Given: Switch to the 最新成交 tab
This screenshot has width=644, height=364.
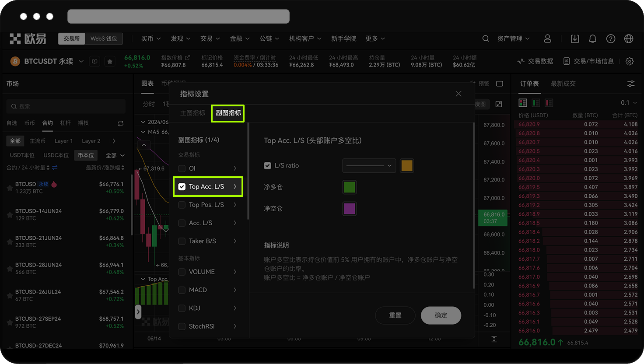Looking at the screenshot, I should 563,84.
